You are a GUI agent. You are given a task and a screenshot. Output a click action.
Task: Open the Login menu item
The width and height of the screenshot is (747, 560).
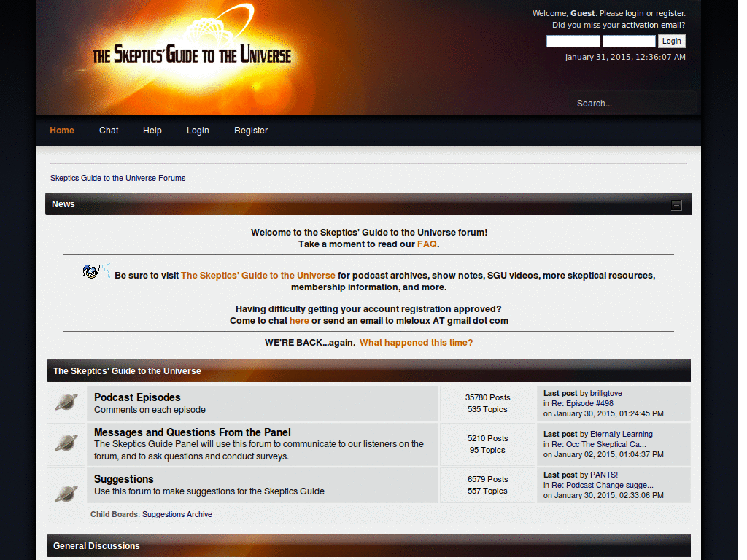tap(198, 131)
